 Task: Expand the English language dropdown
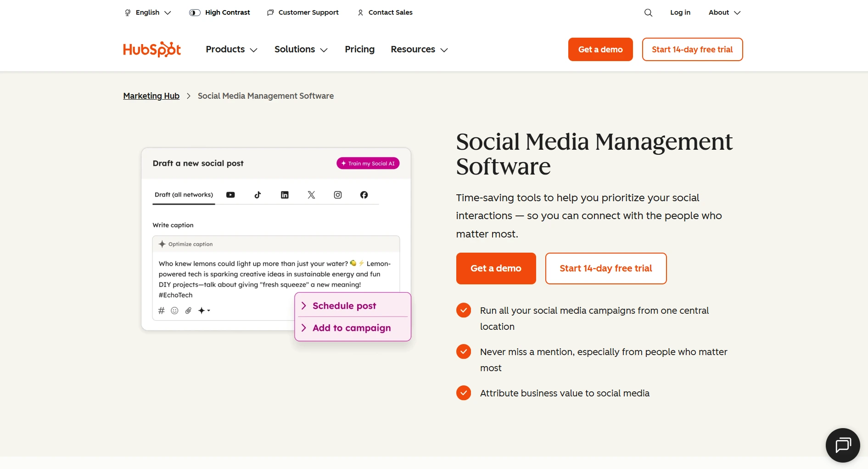(x=148, y=12)
